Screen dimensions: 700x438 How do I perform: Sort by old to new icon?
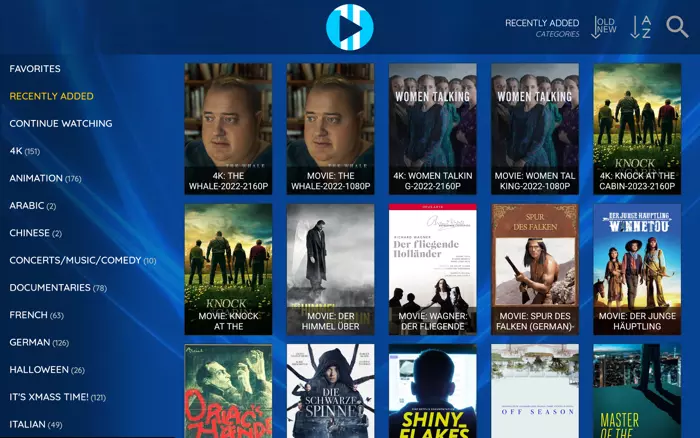(x=604, y=27)
